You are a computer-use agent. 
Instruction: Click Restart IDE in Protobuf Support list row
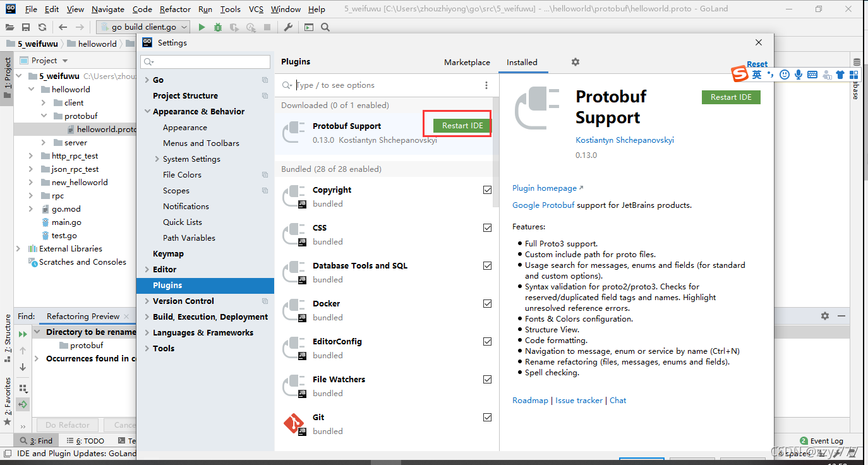(462, 126)
